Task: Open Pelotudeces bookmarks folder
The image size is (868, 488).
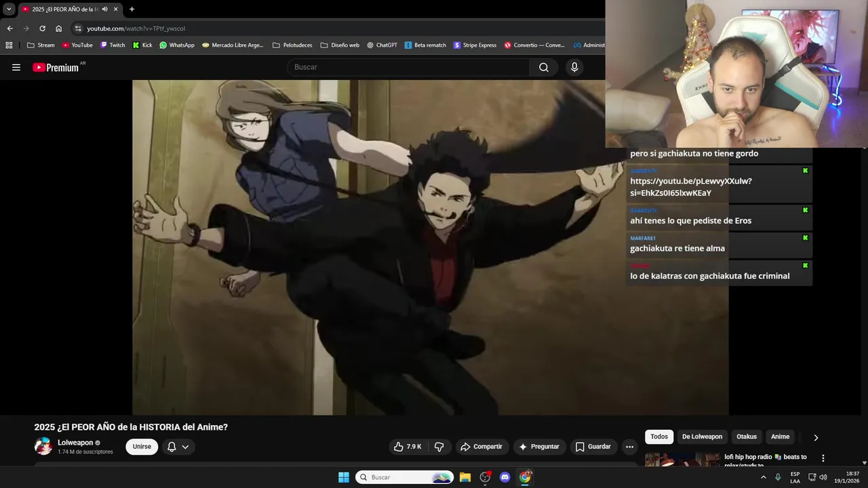Action: [292, 45]
